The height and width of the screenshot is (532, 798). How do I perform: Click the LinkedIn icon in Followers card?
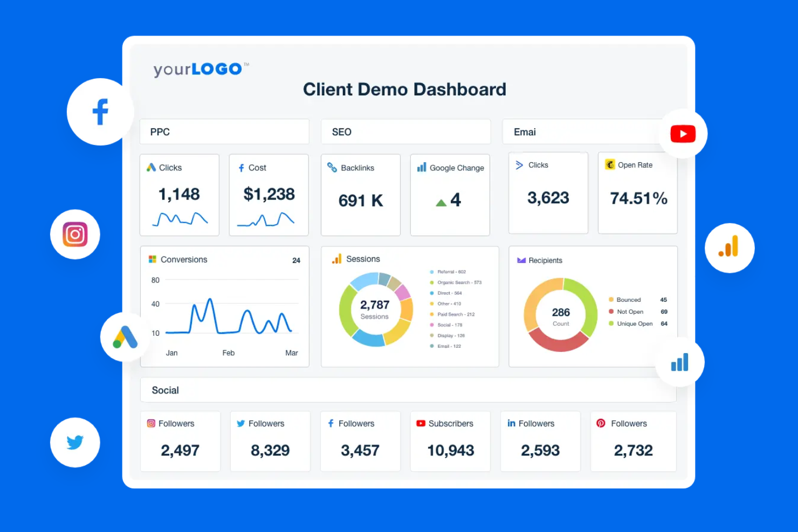[x=511, y=423]
